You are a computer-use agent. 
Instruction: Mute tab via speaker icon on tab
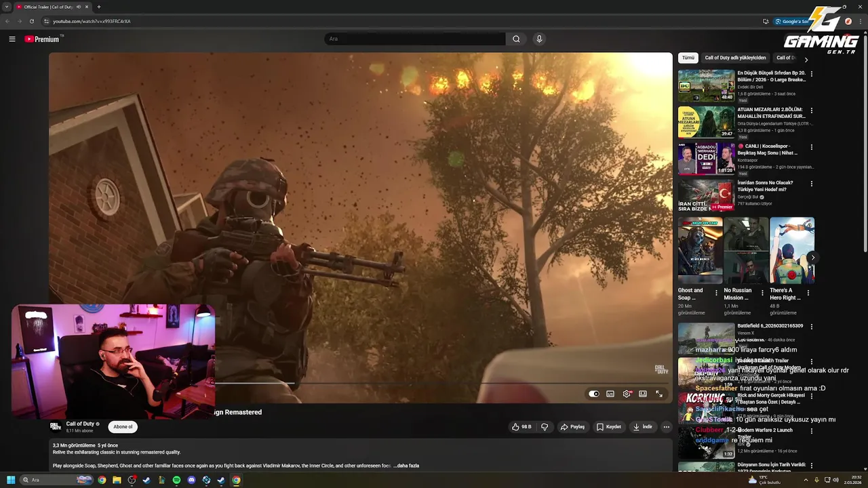coord(79,7)
